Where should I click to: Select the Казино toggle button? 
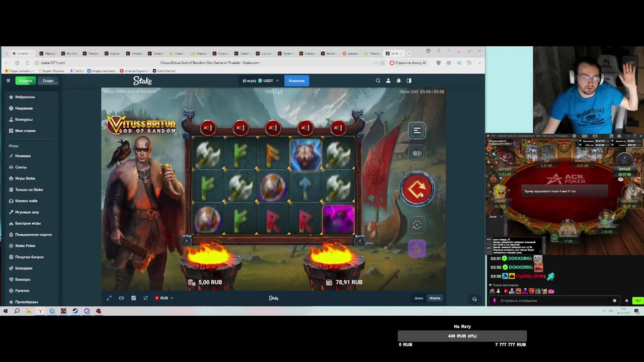point(26,80)
